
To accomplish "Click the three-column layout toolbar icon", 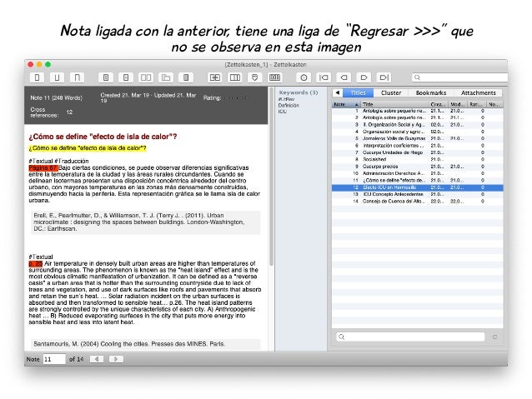I will tap(235, 77).
